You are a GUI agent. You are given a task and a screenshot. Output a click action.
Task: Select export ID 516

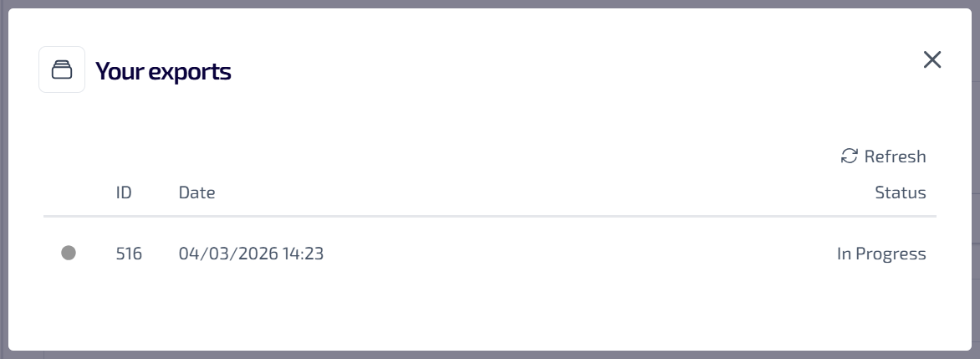click(x=129, y=254)
